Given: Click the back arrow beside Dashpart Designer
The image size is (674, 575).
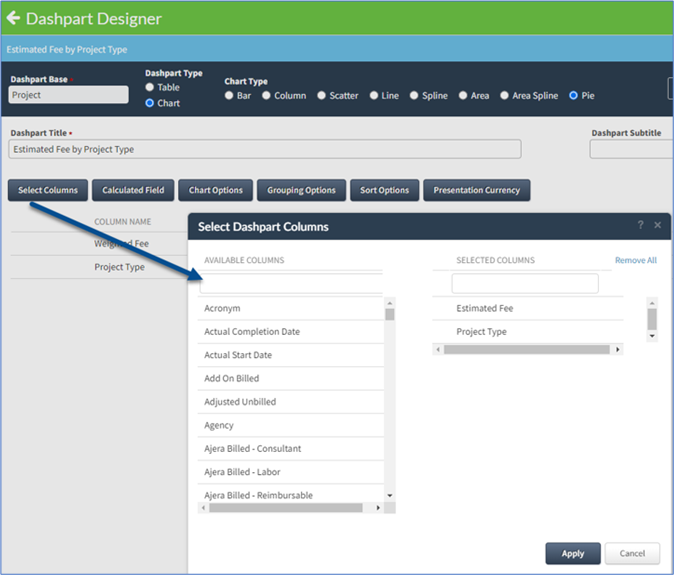Looking at the screenshot, I should click(x=14, y=18).
